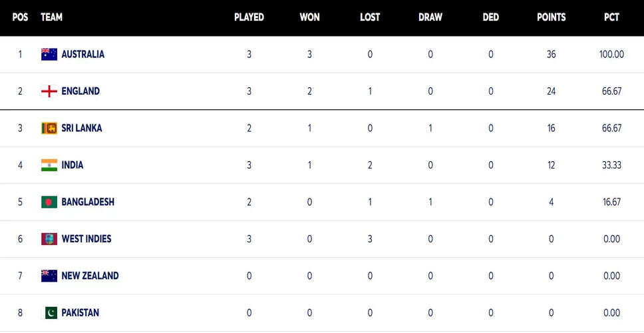The height and width of the screenshot is (333, 644).
Task: Click the Bangladesh flag icon
Action: point(49,202)
